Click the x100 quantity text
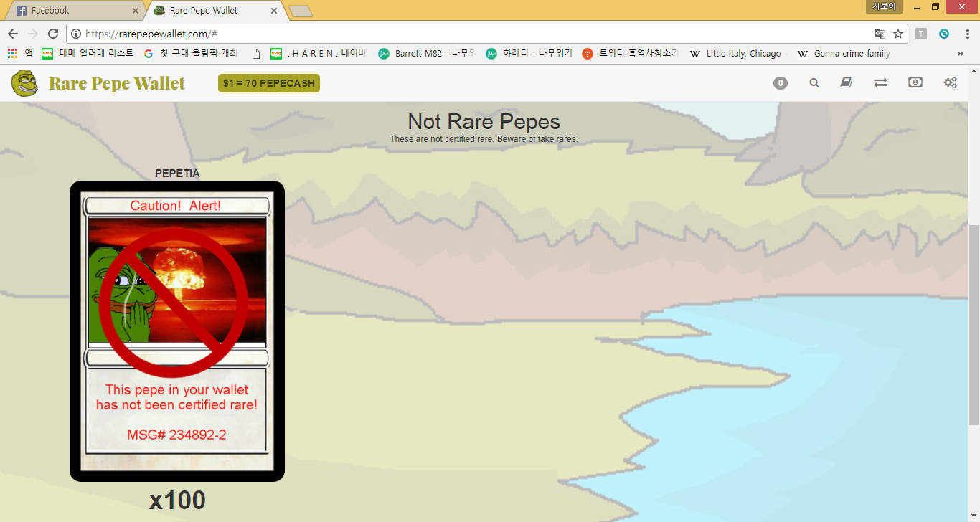Viewport: 980px width, 522px height. click(x=177, y=500)
